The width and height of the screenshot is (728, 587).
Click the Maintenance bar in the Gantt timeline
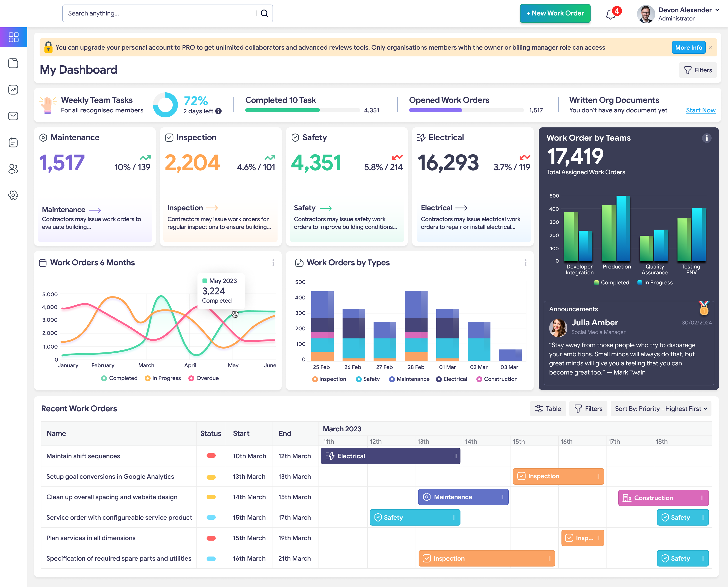tap(463, 497)
